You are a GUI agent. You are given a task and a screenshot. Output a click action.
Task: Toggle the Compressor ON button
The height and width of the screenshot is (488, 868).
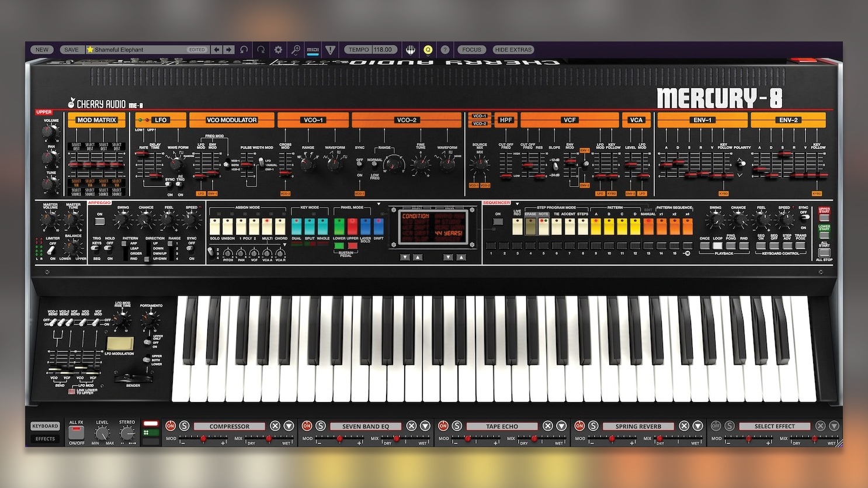[171, 425]
